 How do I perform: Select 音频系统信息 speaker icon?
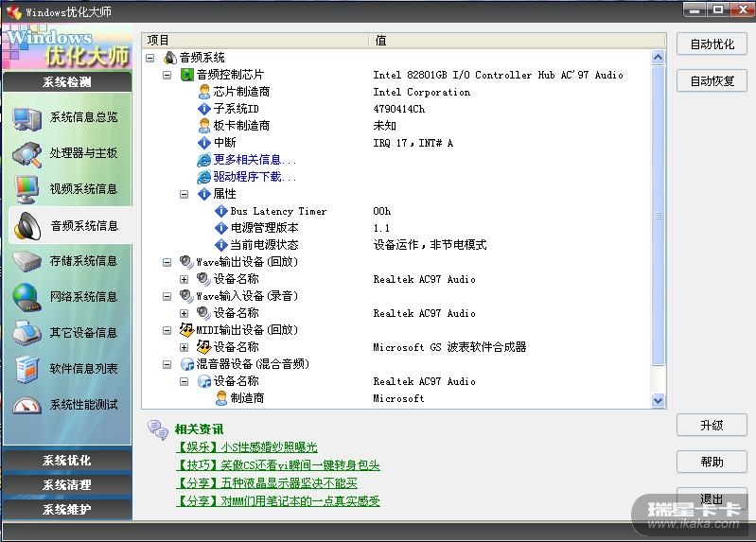[27, 226]
